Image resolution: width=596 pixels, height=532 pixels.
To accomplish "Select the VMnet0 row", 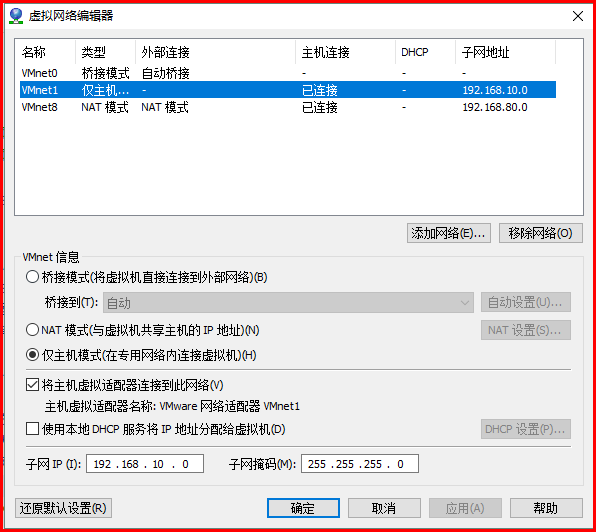I will tap(288, 73).
